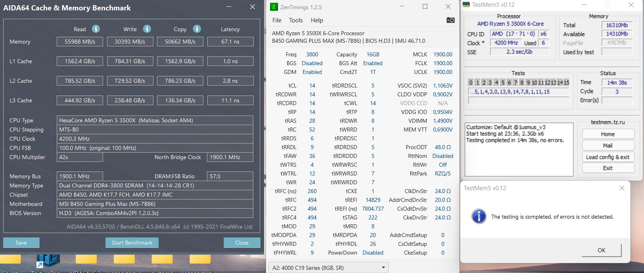This screenshot has width=644, height=273.
Task: Open the File menu in ZenTimings
Action: [x=277, y=20]
